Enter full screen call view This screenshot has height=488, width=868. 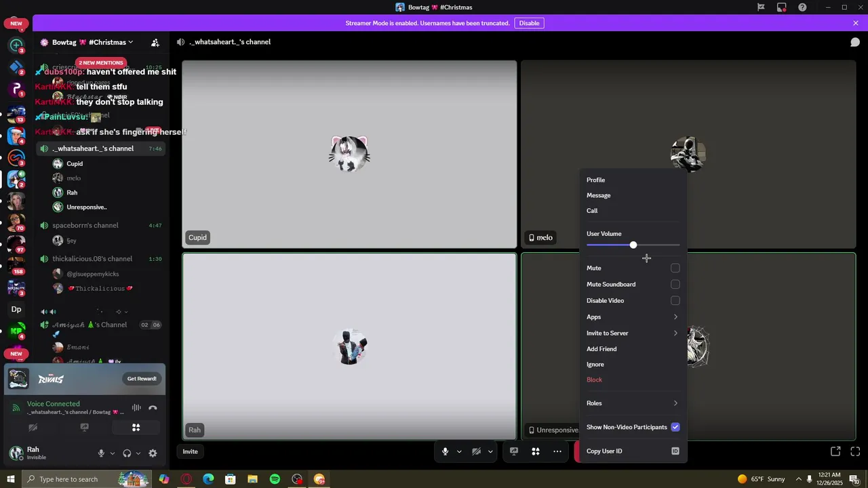pos(855,451)
